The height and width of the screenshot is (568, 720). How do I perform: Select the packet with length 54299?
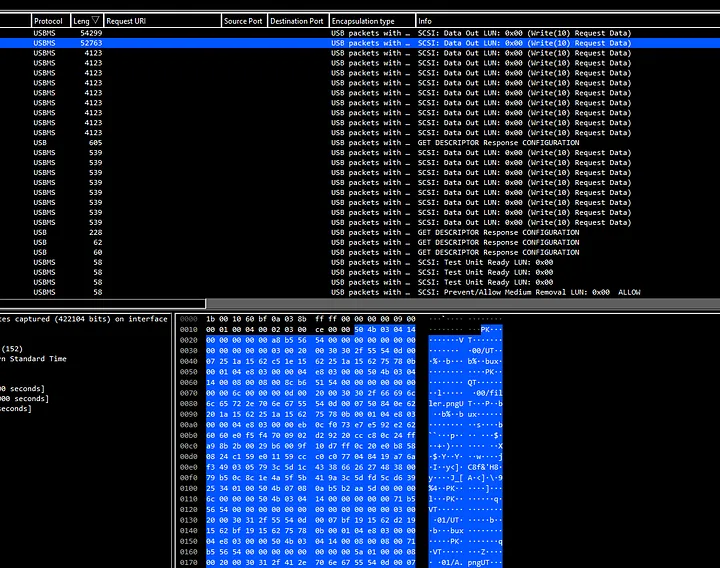(360, 33)
